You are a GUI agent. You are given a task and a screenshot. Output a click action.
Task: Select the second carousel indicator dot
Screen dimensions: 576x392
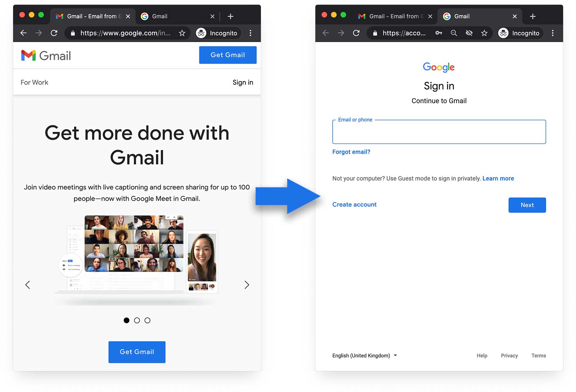tap(137, 320)
